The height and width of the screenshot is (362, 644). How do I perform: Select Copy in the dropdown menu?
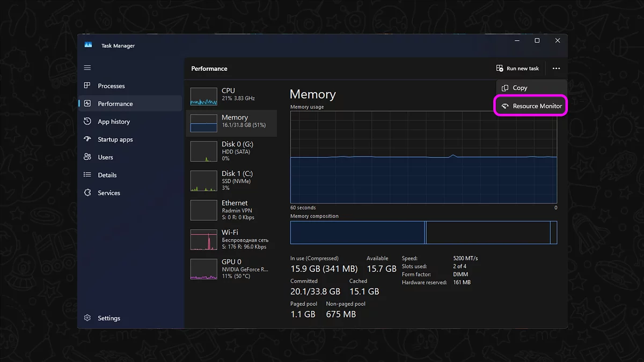click(519, 88)
